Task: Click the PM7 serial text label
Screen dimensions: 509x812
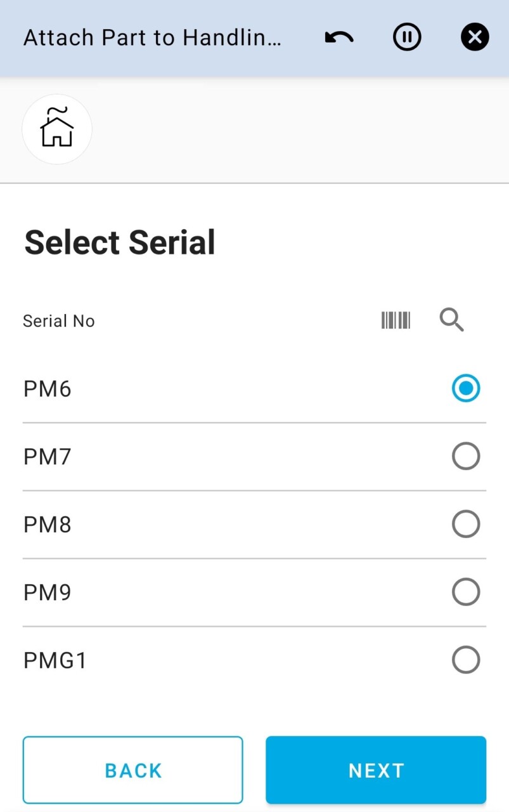Action: click(x=48, y=457)
